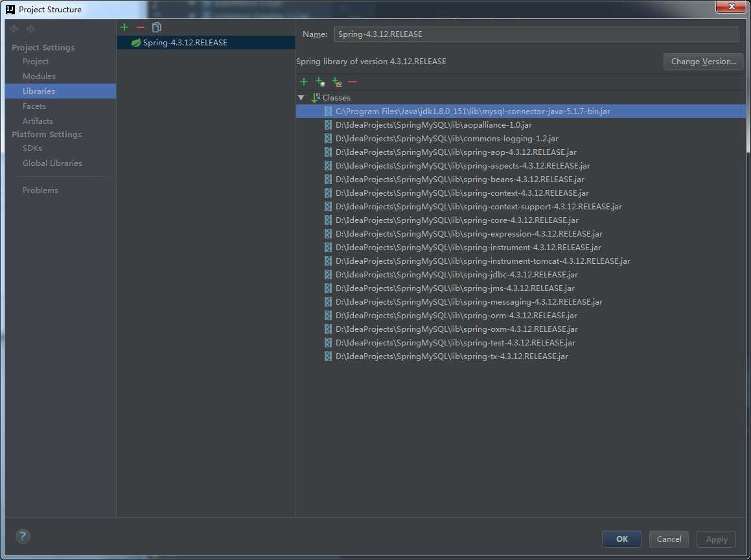Click the Cancel button

[669, 539]
